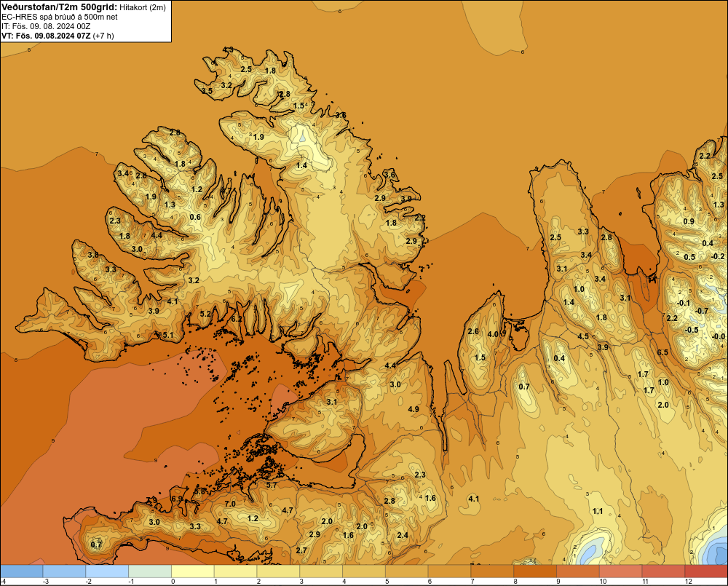Click the temperature value 5.2 on the map
Screen dimensions: 728x586
click(206, 314)
